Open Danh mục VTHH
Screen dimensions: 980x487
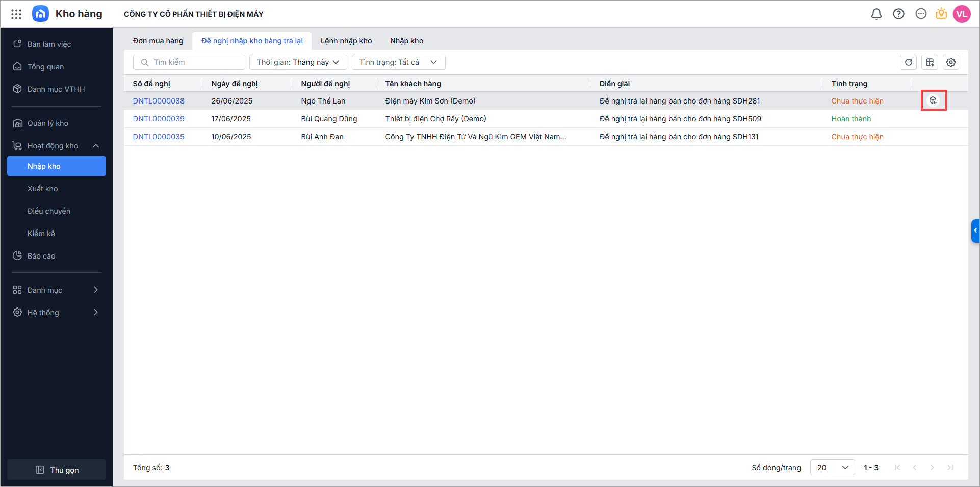(57, 89)
